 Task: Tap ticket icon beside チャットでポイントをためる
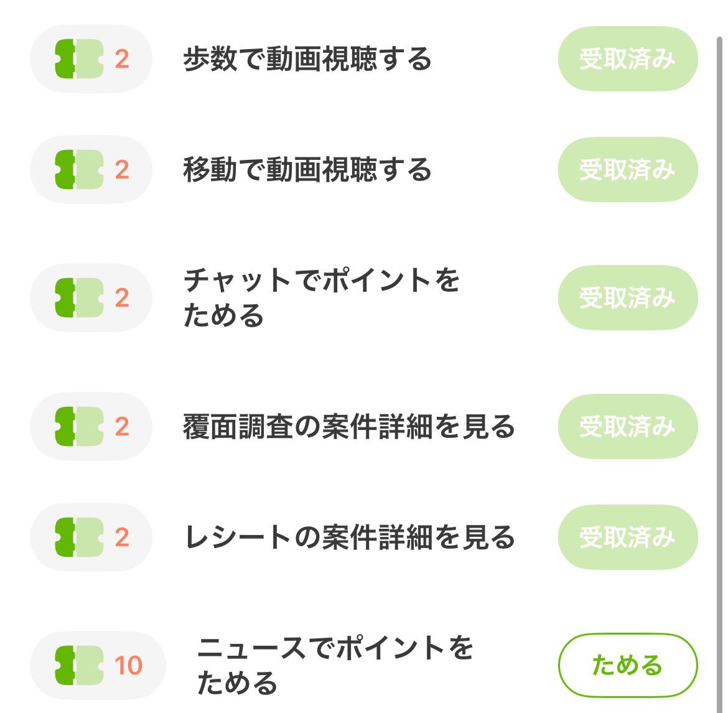[79, 298]
